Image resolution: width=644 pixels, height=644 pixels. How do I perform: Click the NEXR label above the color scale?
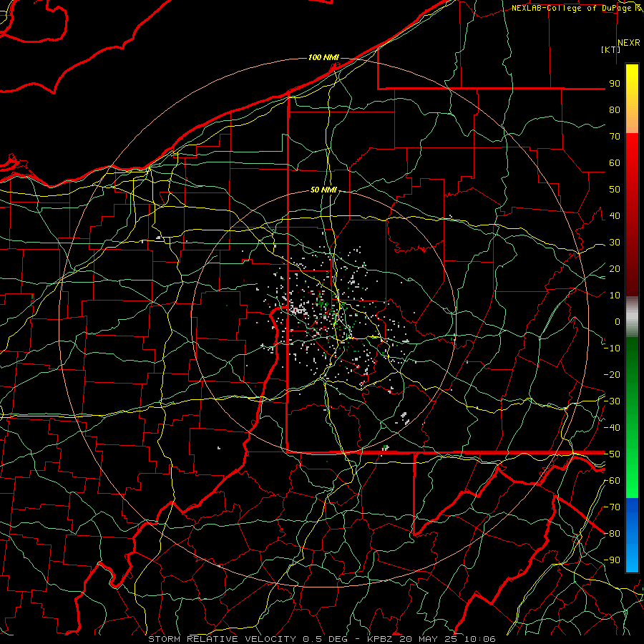click(629, 43)
